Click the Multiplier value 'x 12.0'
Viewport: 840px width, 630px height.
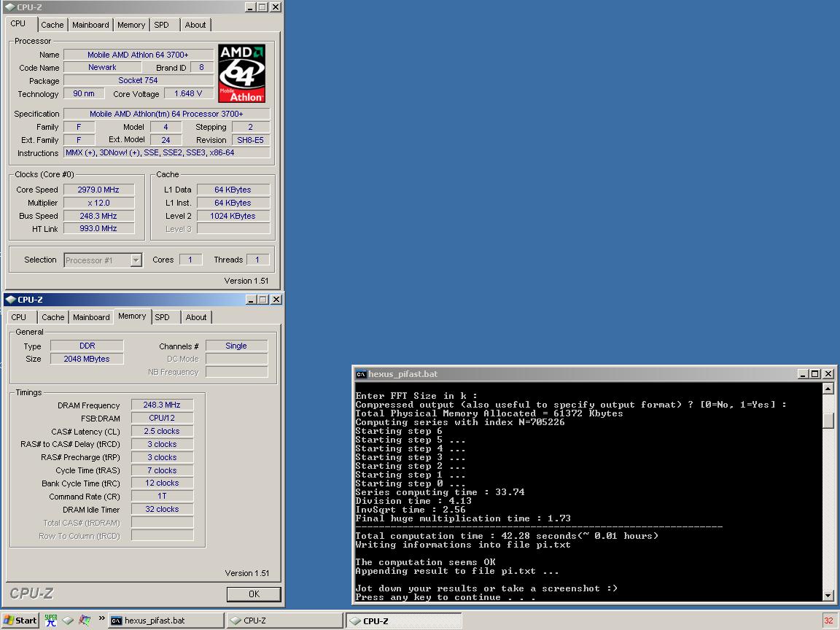98,203
